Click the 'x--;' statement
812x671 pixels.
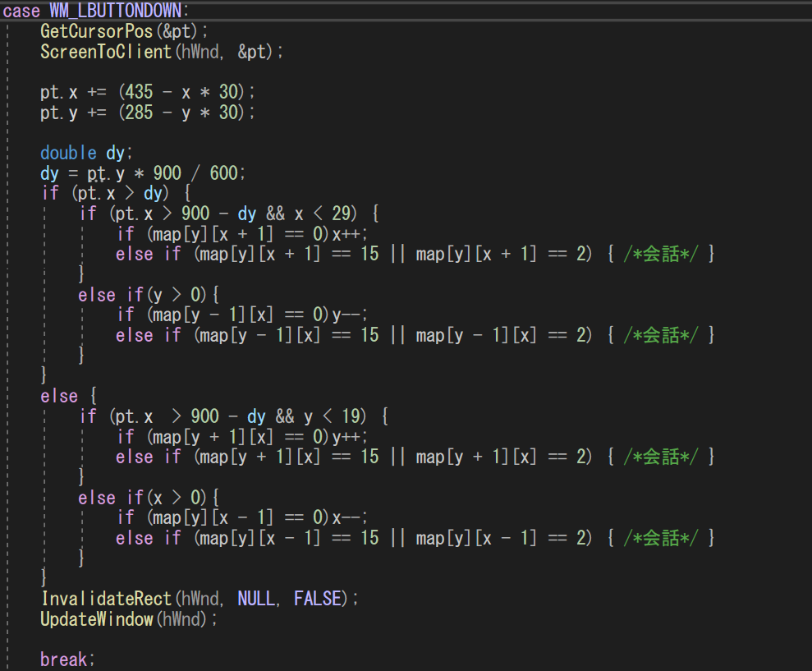[x=350, y=518]
